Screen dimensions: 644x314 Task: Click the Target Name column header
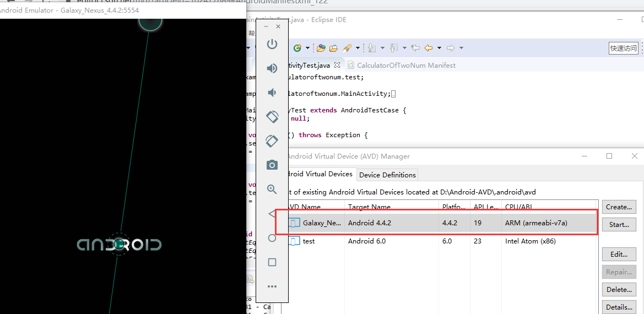click(391, 207)
